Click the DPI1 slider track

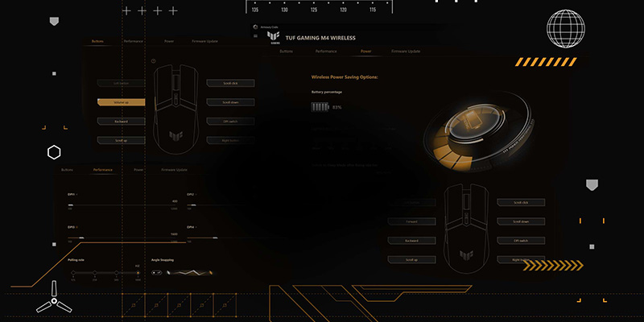pos(123,205)
